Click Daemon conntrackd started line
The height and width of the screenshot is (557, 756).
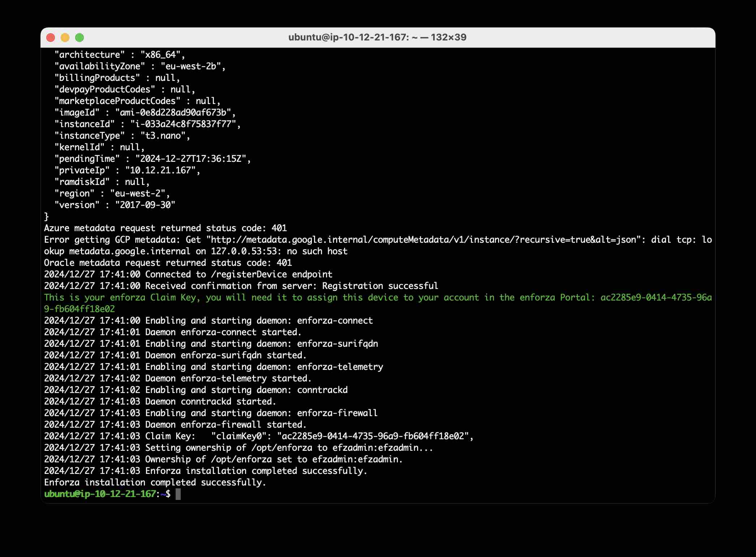click(160, 401)
